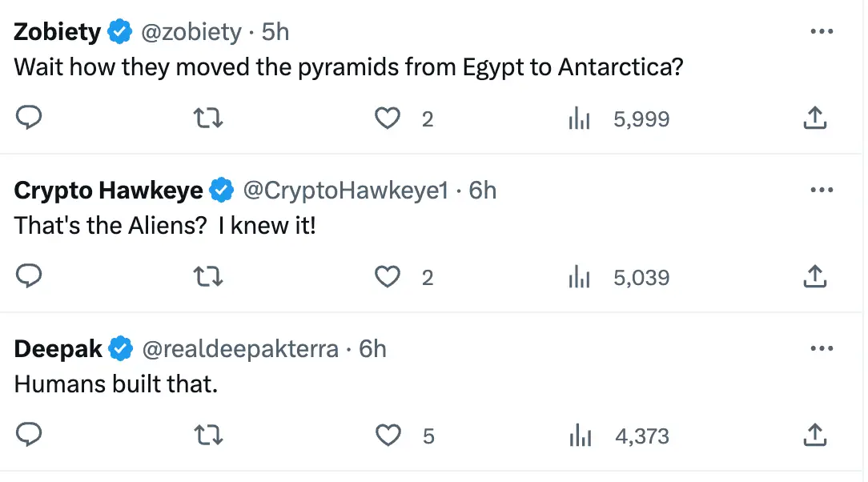868x482 pixels.
Task: Share Deepak's tweet via the share icon
Action: click(814, 436)
